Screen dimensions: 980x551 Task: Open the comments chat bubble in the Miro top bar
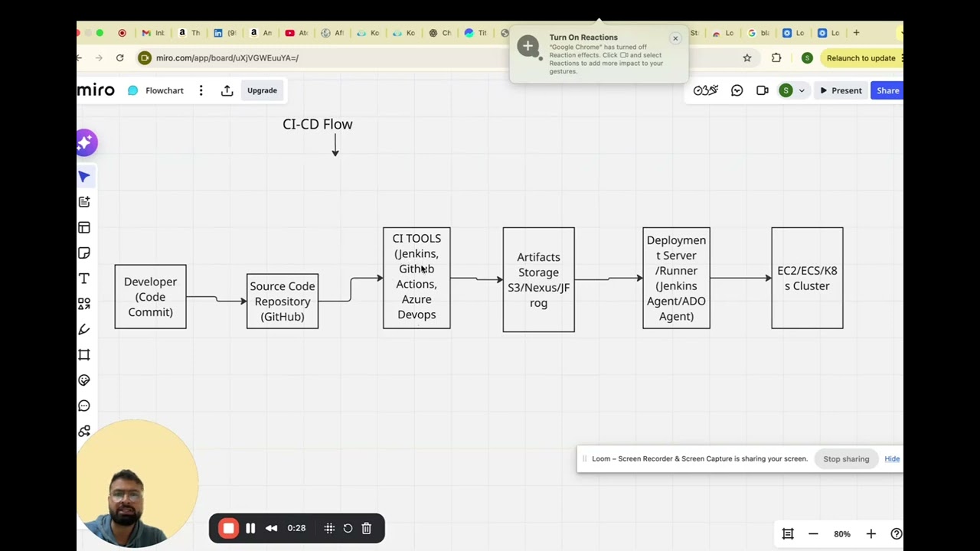[x=737, y=90]
